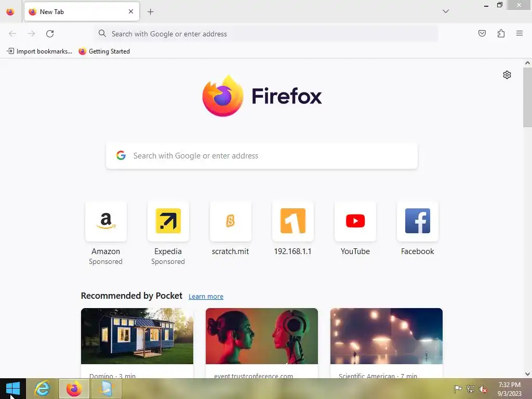This screenshot has height=399, width=532.
Task: Open Save to Pocket button
Action: click(x=482, y=33)
